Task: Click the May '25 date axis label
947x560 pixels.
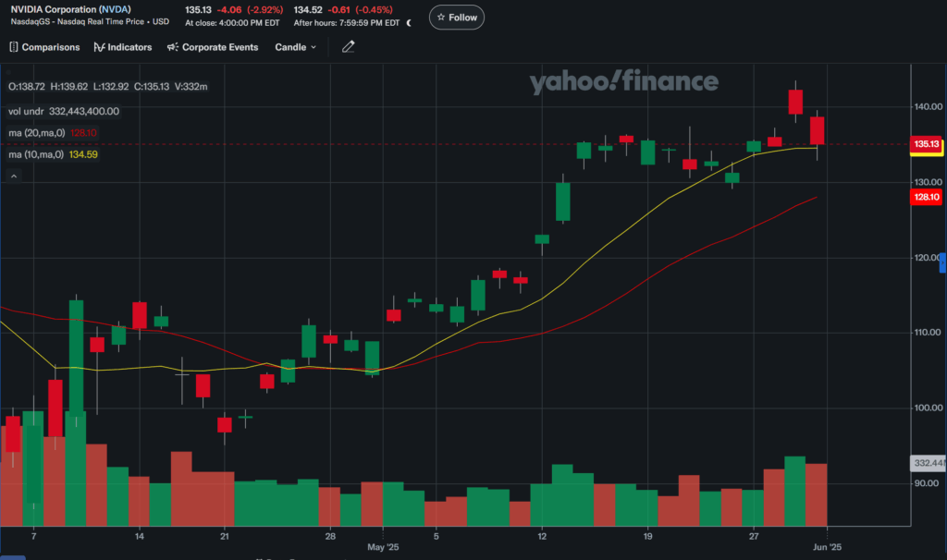Action: (x=383, y=547)
